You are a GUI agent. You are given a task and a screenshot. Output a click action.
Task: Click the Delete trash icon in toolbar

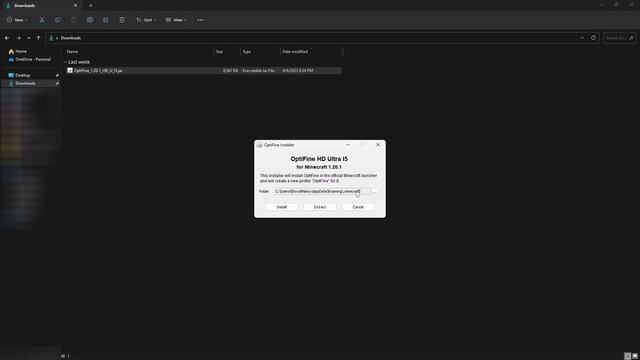point(122,20)
